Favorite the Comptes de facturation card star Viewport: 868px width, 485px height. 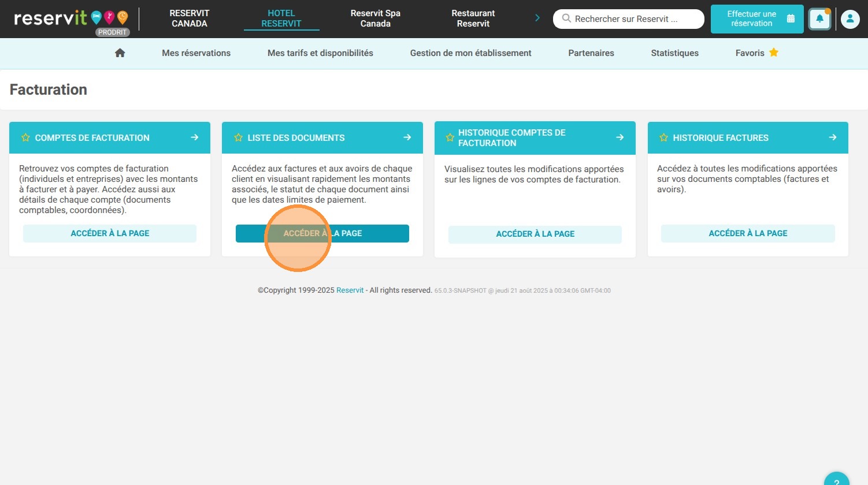25,138
